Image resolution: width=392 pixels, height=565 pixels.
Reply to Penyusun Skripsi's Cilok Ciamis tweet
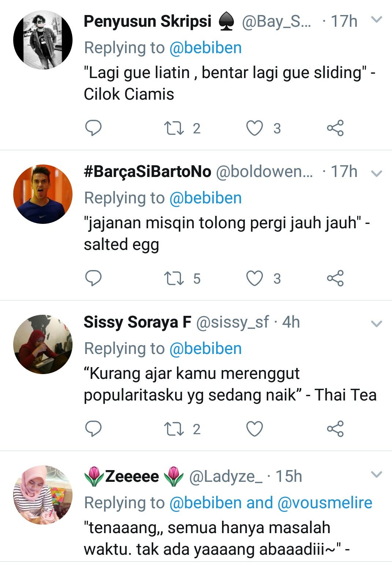(93, 128)
